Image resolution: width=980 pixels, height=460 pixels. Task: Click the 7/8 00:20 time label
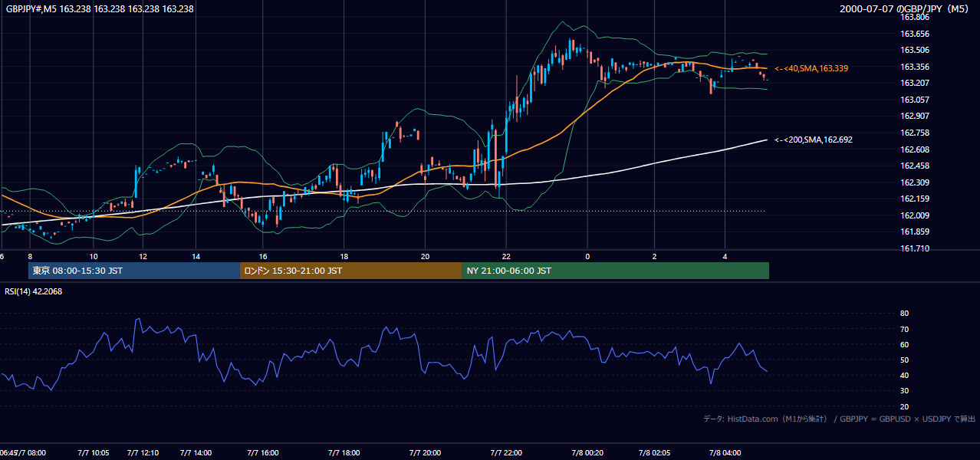pos(587,452)
